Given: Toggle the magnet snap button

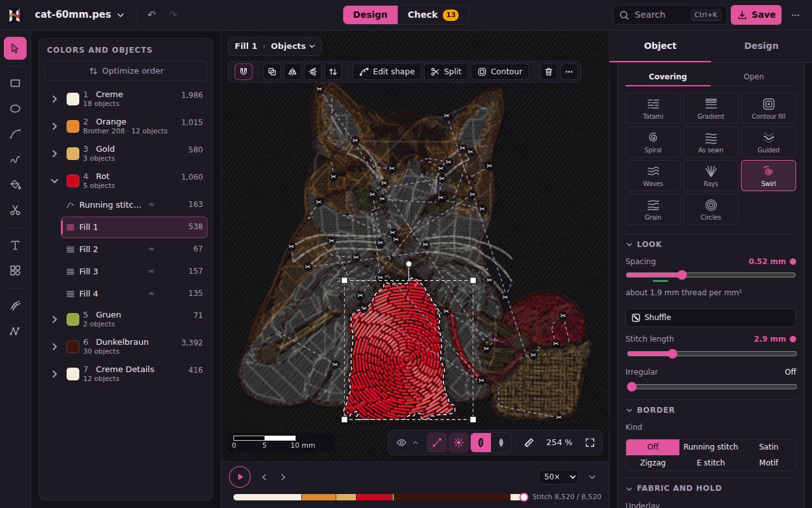Looking at the screenshot, I should (244, 72).
